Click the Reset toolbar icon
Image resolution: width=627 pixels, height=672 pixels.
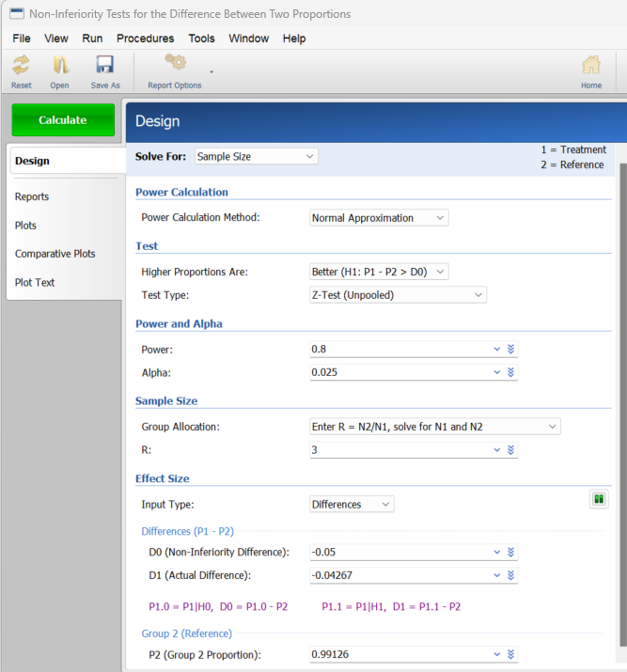(21, 66)
